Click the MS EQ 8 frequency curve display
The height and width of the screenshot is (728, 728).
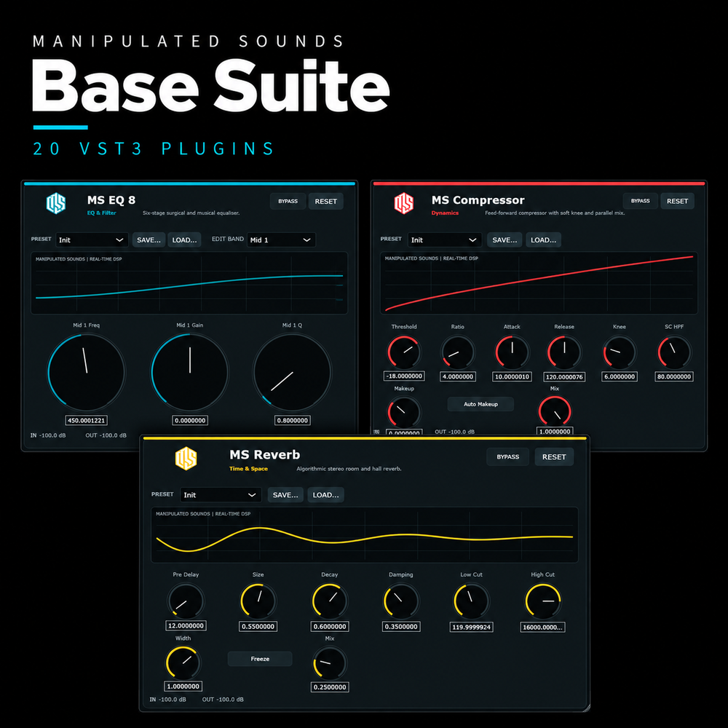click(x=189, y=282)
